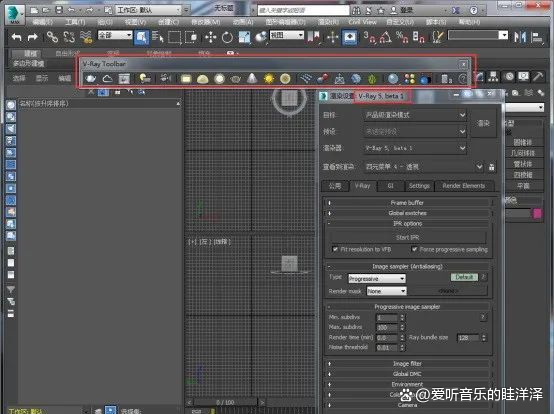Image resolution: width=554 pixels, height=414 pixels.
Task: Create a V-Ray spot cone light icon
Action: click(252, 78)
